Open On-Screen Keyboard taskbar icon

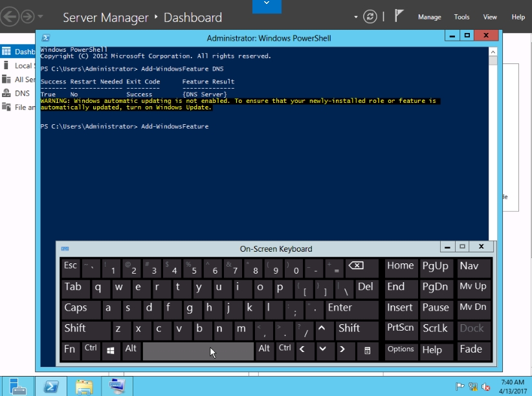point(117,386)
